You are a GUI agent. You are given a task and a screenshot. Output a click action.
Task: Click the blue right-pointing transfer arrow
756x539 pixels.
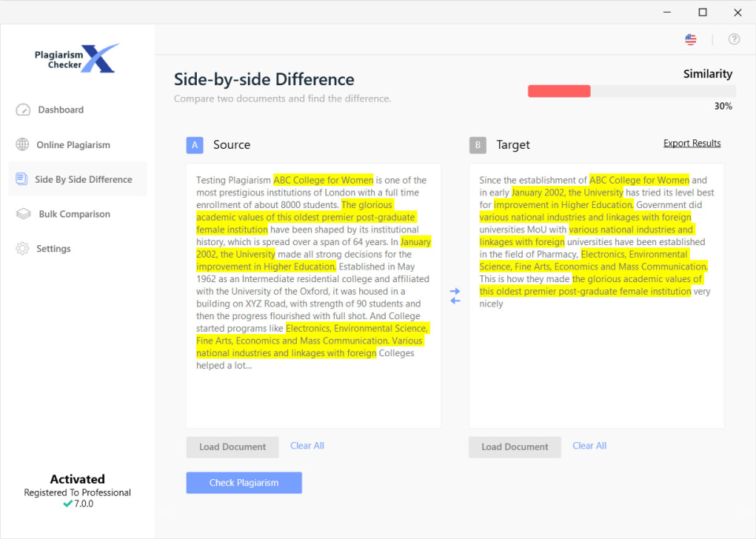455,291
